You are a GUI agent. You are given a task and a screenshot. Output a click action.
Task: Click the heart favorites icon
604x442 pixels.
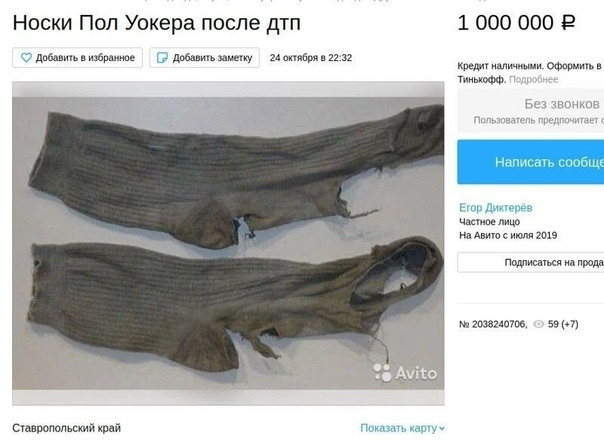tap(26, 58)
